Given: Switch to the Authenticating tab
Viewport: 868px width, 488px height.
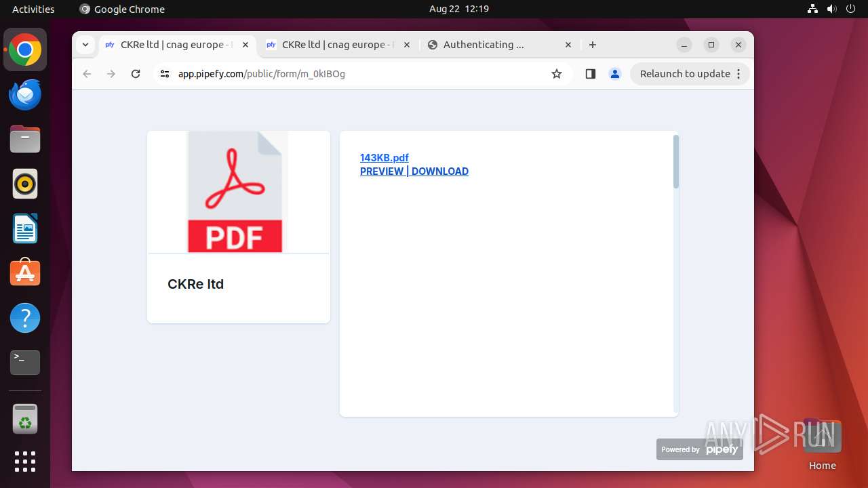Looking at the screenshot, I should tap(500, 45).
